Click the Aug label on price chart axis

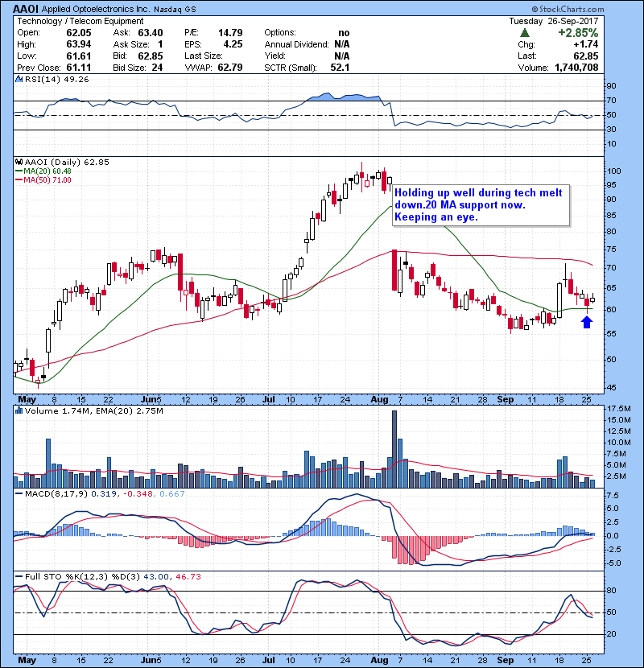click(x=379, y=400)
